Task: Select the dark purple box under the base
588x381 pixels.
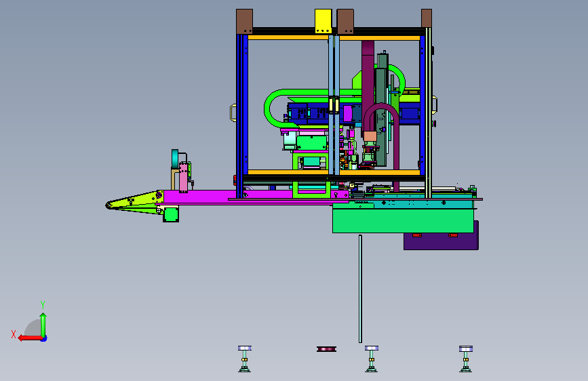Action: (x=441, y=241)
